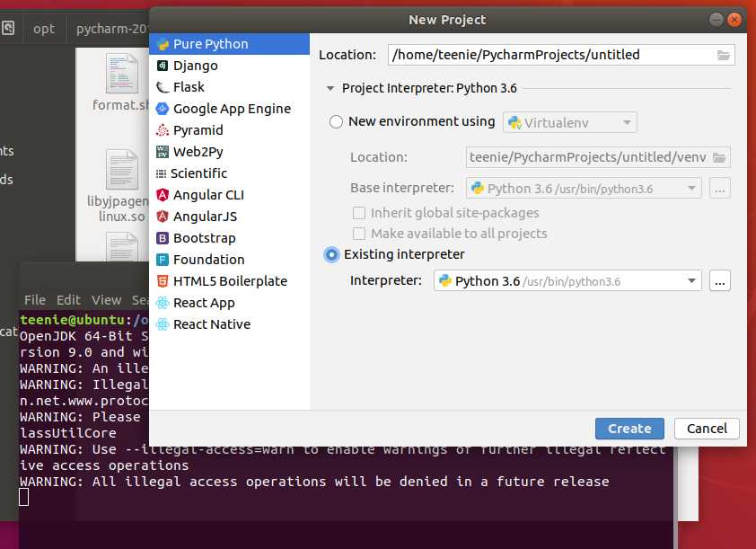This screenshot has width=756, height=549.
Task: Pick the React App icon
Action: (x=163, y=303)
